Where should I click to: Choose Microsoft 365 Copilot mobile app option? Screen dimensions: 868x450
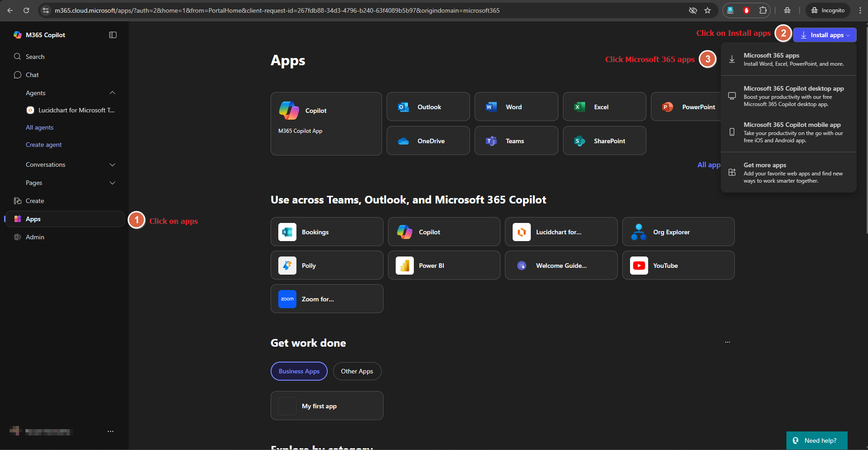point(788,132)
